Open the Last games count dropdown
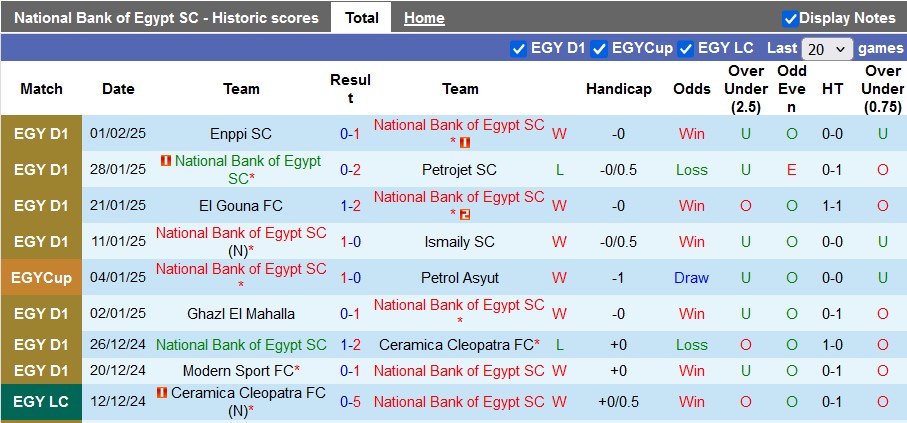 [827, 49]
